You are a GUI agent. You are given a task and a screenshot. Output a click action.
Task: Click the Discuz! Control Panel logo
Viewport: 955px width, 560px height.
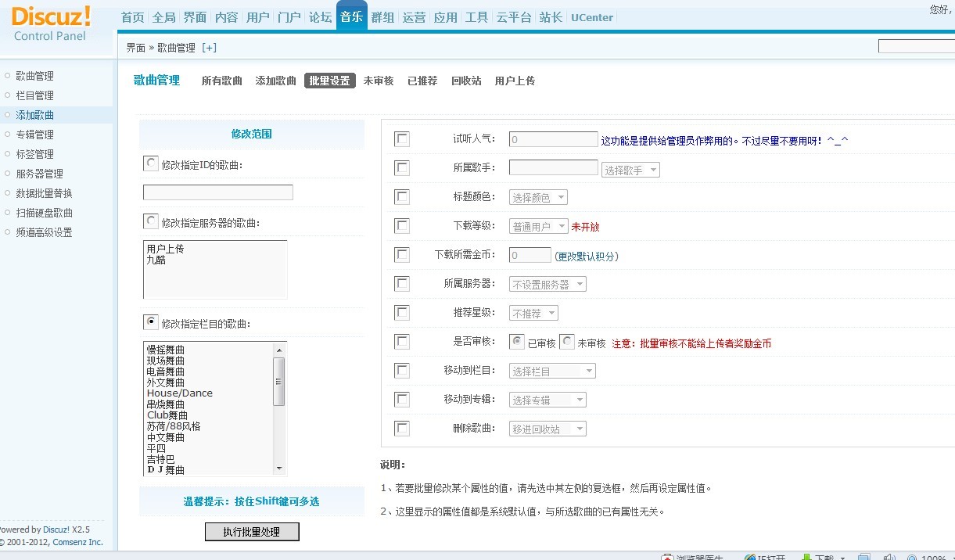pyautogui.click(x=51, y=23)
